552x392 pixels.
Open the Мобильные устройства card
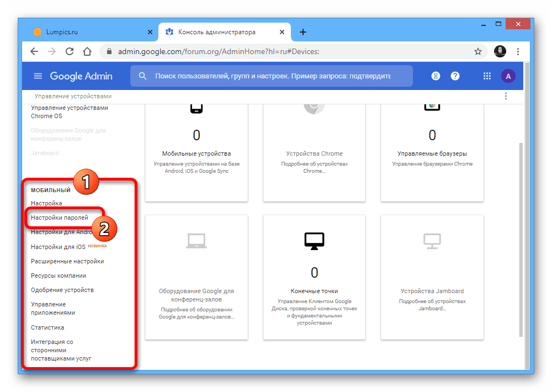[x=197, y=152]
